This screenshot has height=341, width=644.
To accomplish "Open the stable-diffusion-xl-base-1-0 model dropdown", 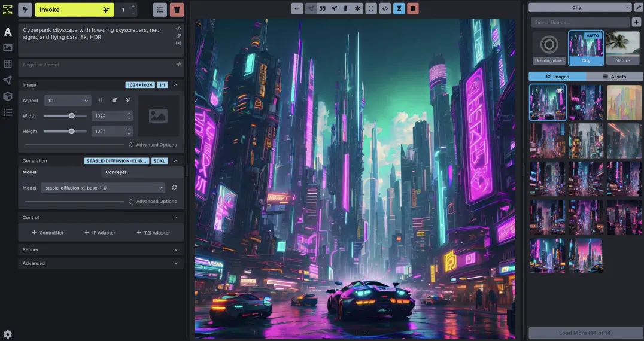I will click(x=102, y=188).
